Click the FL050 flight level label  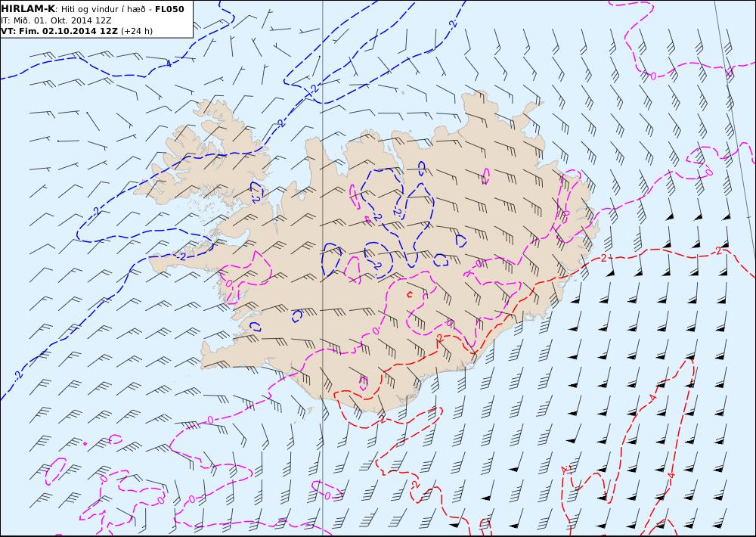pyautogui.click(x=169, y=9)
